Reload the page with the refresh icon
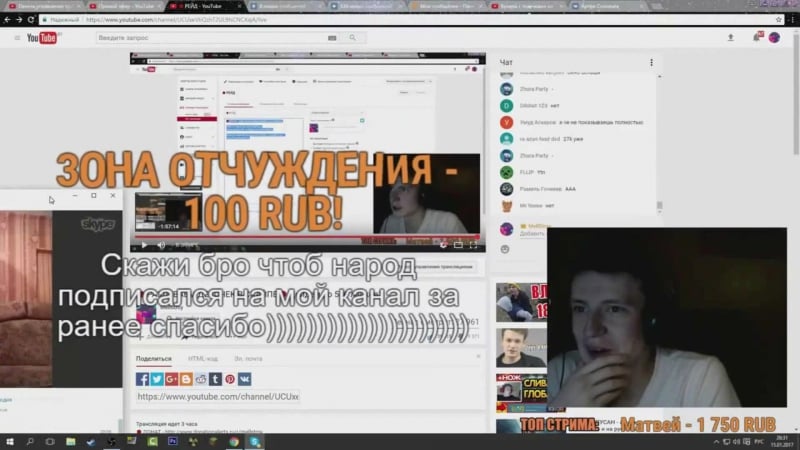800x450 pixels. tap(31, 19)
